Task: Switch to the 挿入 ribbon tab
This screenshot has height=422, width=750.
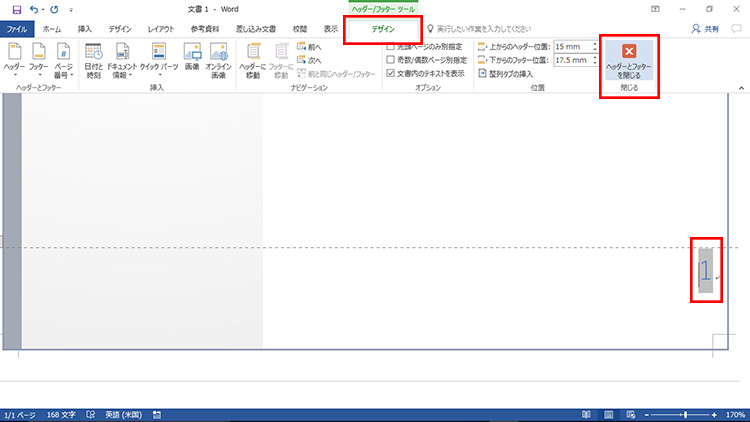Action: click(85, 29)
